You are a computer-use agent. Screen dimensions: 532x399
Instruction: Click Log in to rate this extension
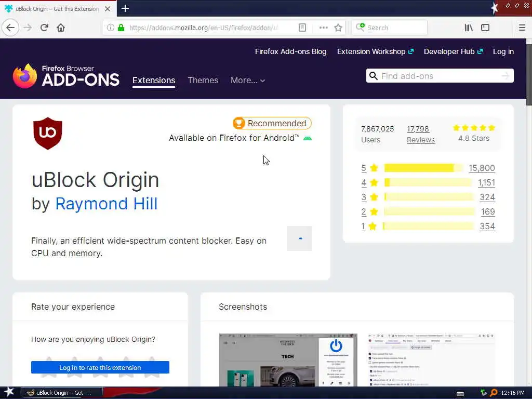click(100, 367)
